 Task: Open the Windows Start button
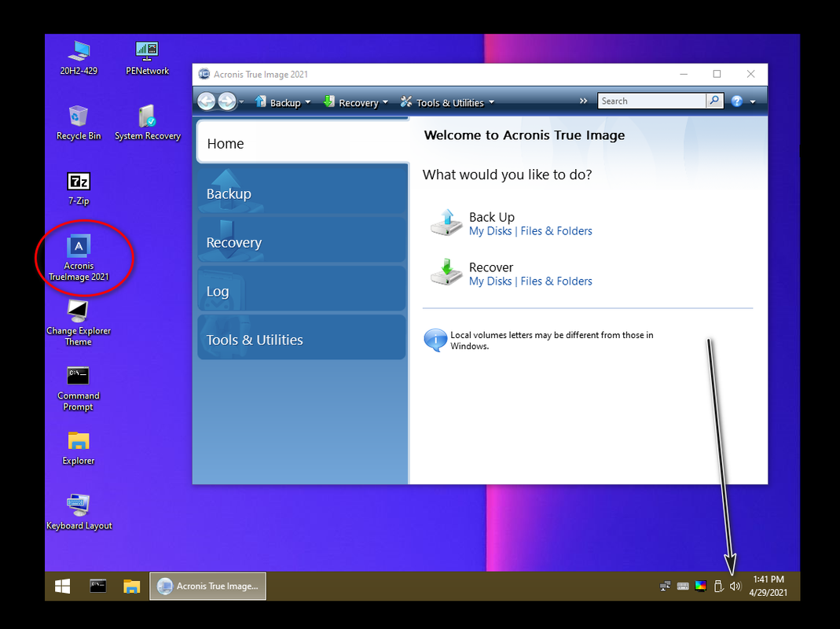[63, 586]
